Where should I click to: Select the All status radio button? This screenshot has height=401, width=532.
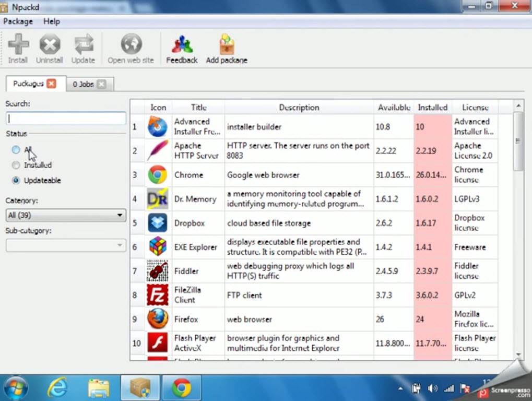click(16, 150)
